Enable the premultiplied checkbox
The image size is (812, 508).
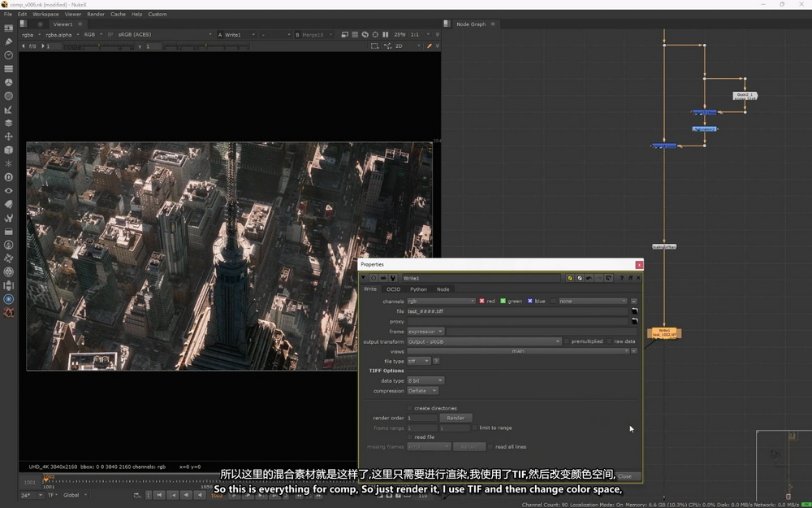pyautogui.click(x=567, y=341)
